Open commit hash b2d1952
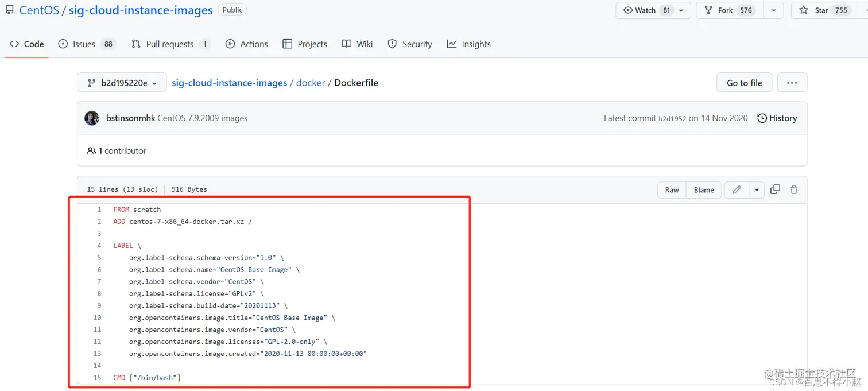Screen dimensions: 868x391 click(672, 118)
